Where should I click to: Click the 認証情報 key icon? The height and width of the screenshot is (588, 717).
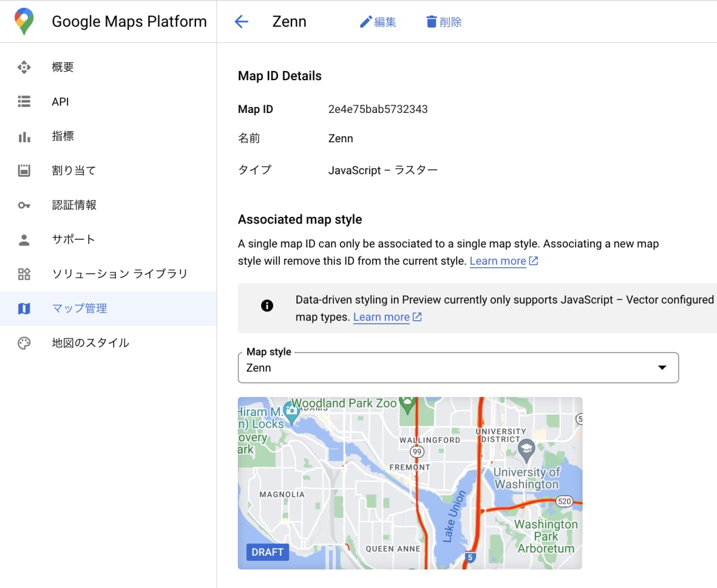click(24, 205)
